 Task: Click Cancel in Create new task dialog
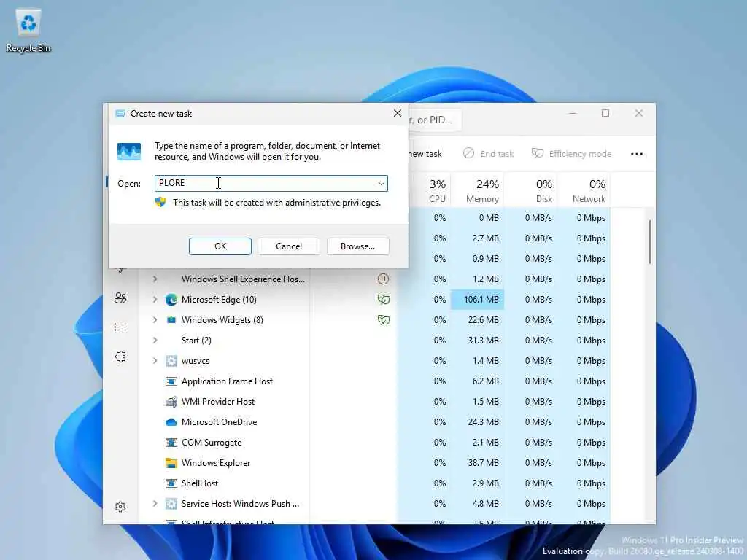(289, 246)
